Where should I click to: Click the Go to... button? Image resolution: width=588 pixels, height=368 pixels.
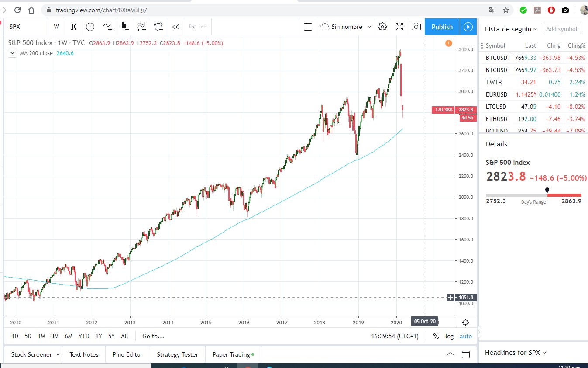click(153, 336)
